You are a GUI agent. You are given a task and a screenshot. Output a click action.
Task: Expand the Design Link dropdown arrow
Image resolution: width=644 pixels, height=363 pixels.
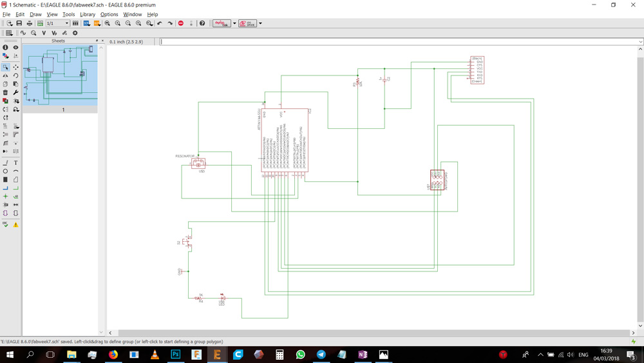point(234,23)
